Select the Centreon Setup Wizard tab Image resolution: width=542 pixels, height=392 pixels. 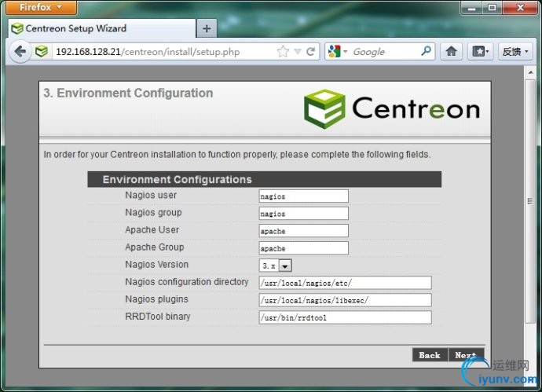click(x=102, y=28)
